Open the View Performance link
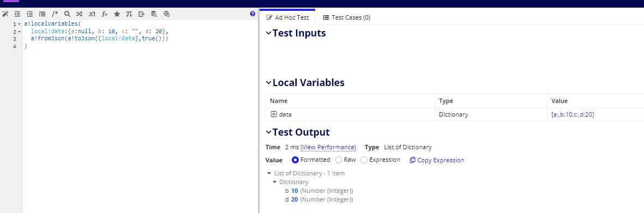644x213 pixels. point(328,147)
